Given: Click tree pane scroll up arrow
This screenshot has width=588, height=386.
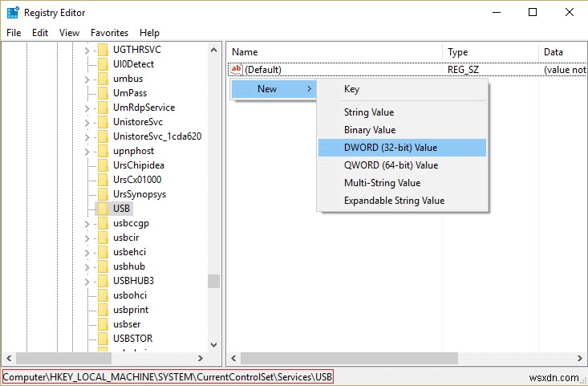Looking at the screenshot, I should pyautogui.click(x=213, y=50).
